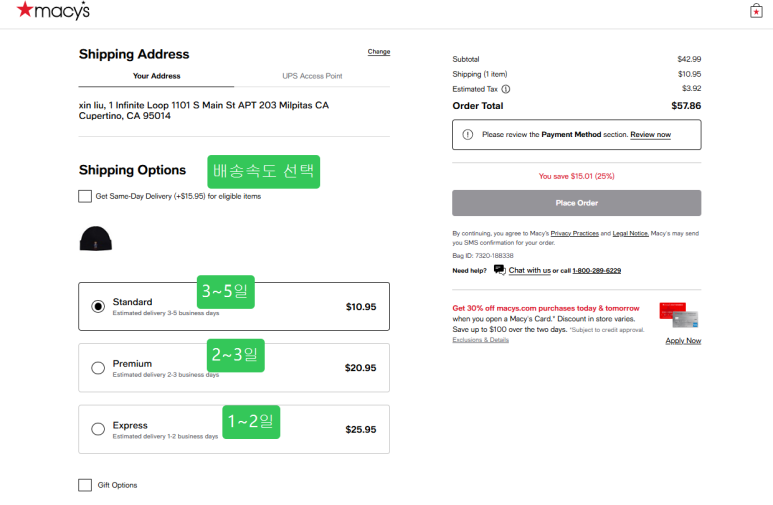773x505 pixels.
Task: Check the Gift Options box
Action: [85, 485]
